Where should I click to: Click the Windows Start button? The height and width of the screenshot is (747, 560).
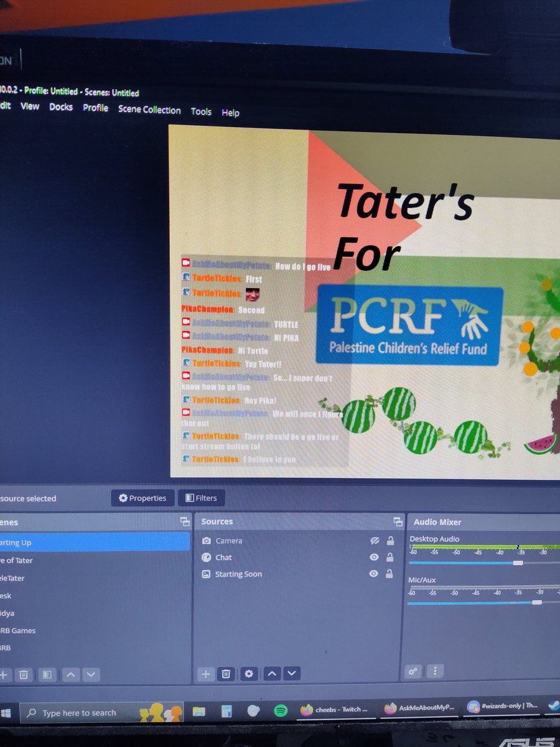pos(6,712)
